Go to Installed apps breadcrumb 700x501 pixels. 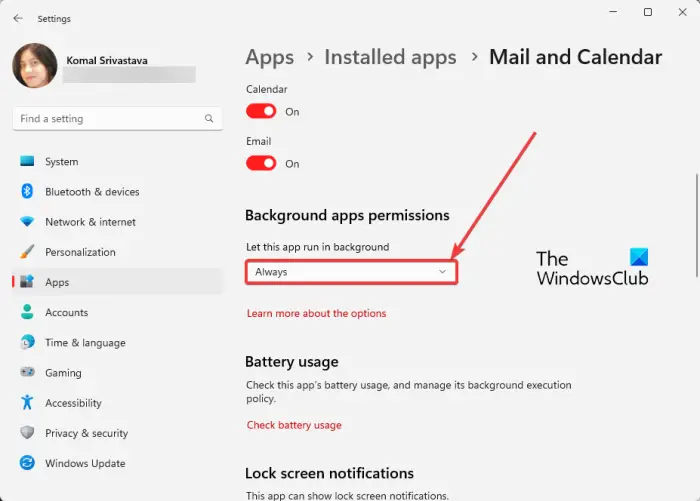click(390, 57)
